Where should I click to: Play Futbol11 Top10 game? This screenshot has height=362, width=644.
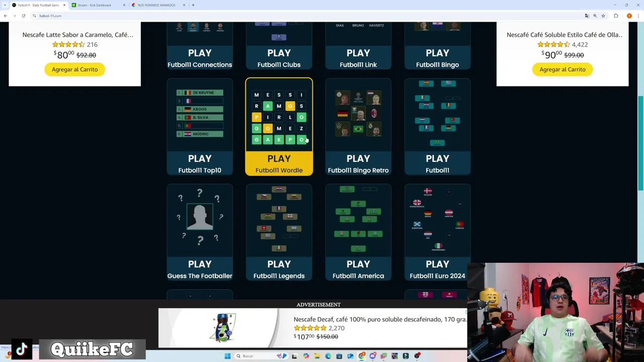[200, 163]
